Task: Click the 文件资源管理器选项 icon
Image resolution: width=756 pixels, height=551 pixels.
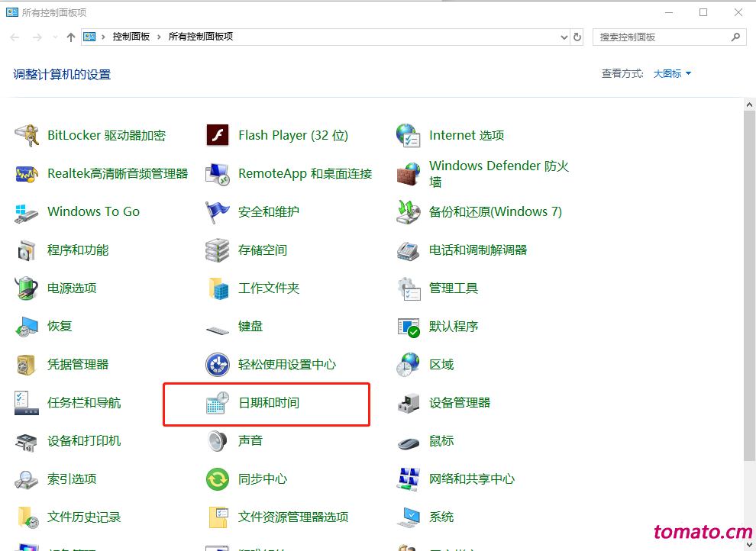Action: 218,517
